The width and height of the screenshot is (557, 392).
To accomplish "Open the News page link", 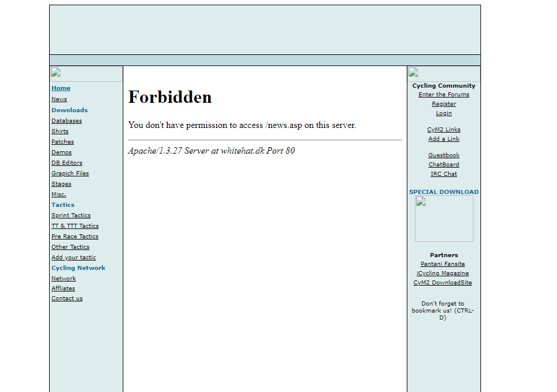I will click(59, 99).
